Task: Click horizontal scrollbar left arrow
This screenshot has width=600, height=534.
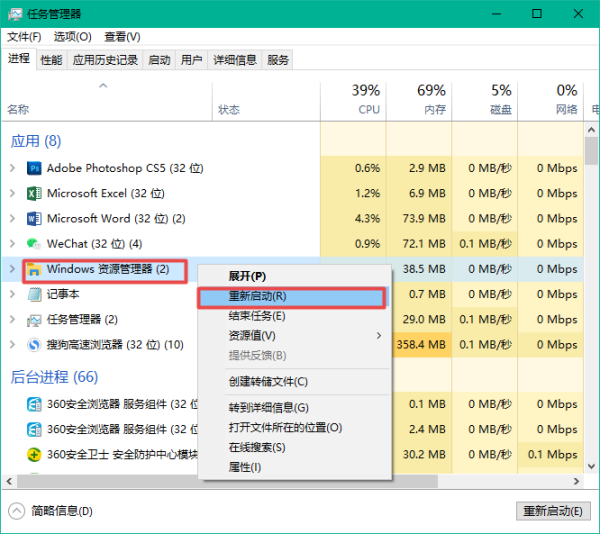Action: tap(9, 482)
